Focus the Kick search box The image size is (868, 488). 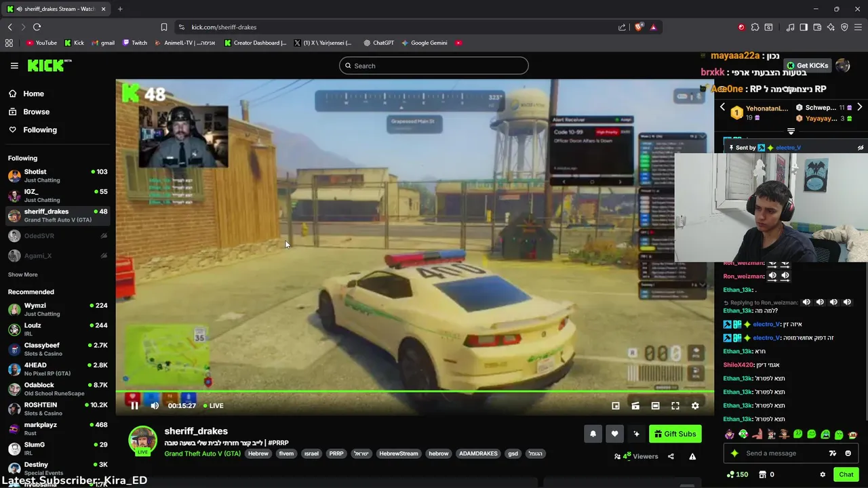(434, 66)
